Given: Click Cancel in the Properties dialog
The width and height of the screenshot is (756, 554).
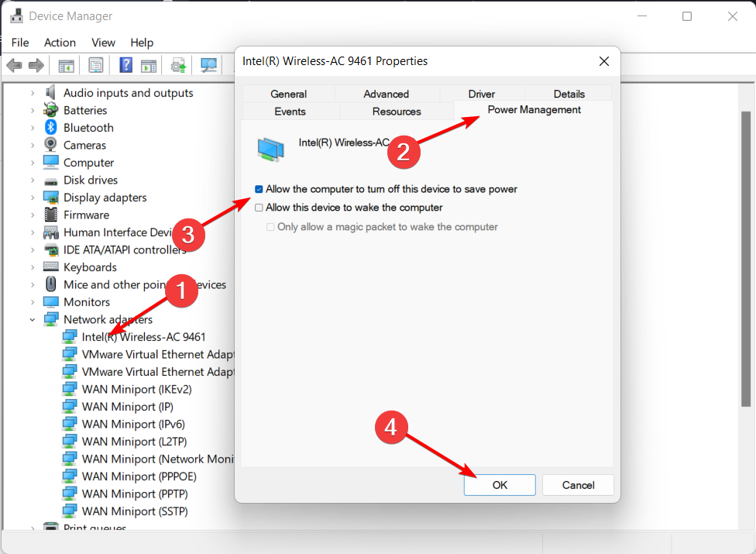Looking at the screenshot, I should pos(578,485).
